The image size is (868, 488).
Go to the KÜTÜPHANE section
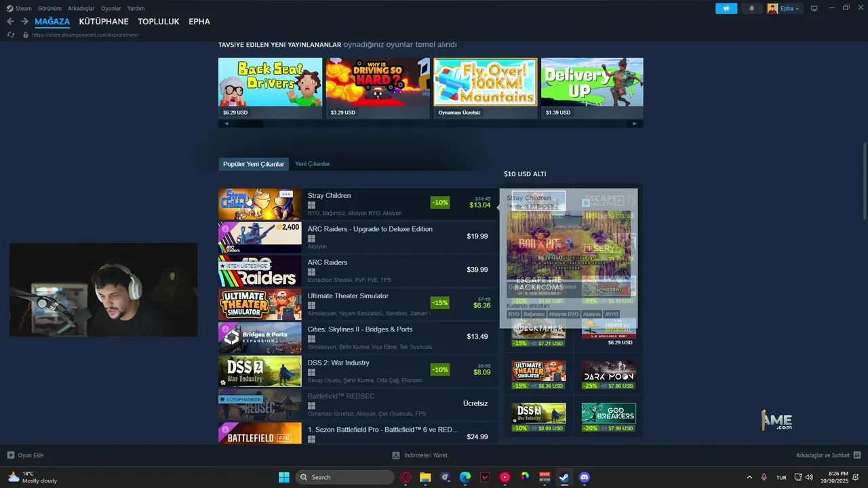pyautogui.click(x=104, y=22)
